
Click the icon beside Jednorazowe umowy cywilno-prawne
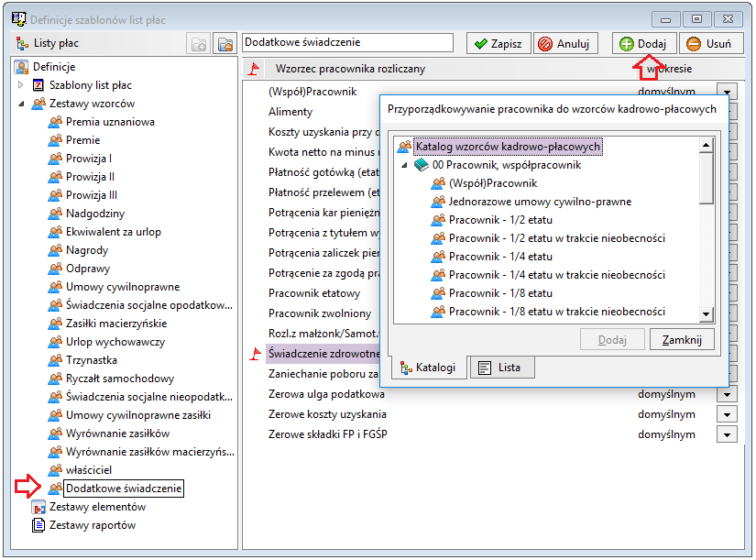tap(438, 202)
